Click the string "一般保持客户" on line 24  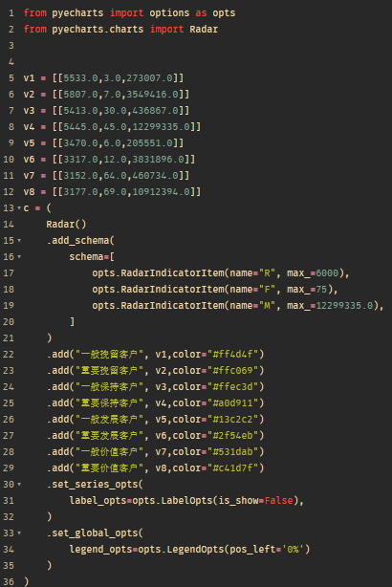point(109,387)
